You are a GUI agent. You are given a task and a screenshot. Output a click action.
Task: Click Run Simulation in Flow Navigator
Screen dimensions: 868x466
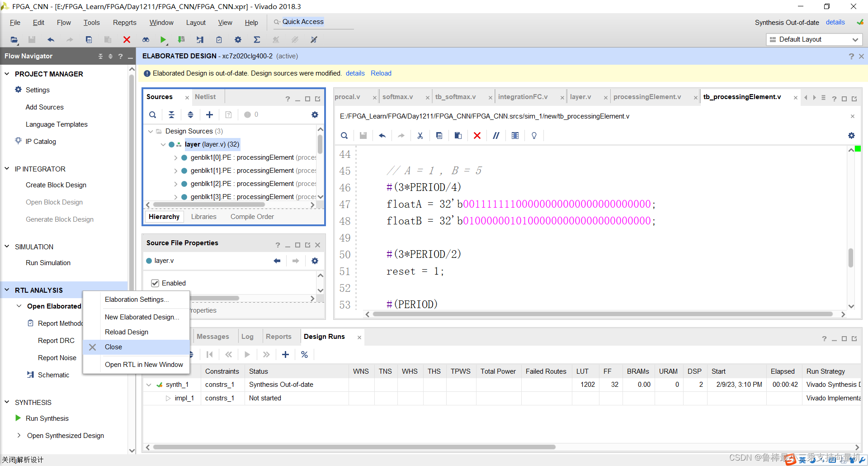(48, 263)
